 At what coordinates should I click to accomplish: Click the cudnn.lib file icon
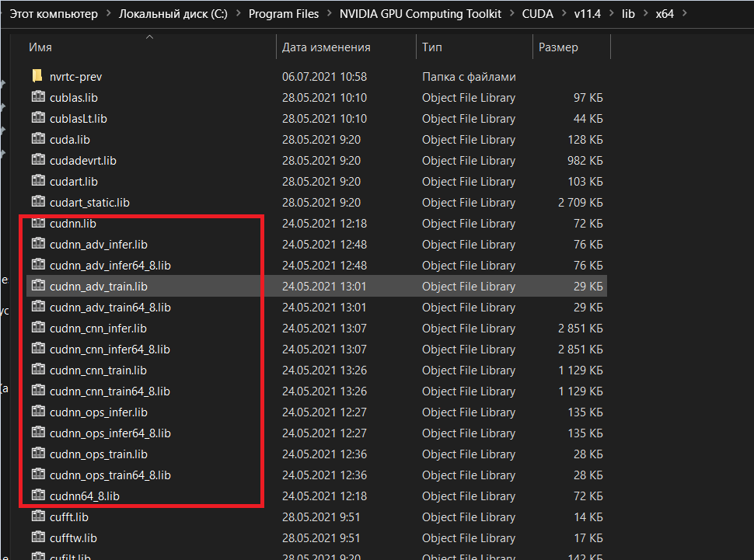[38, 224]
